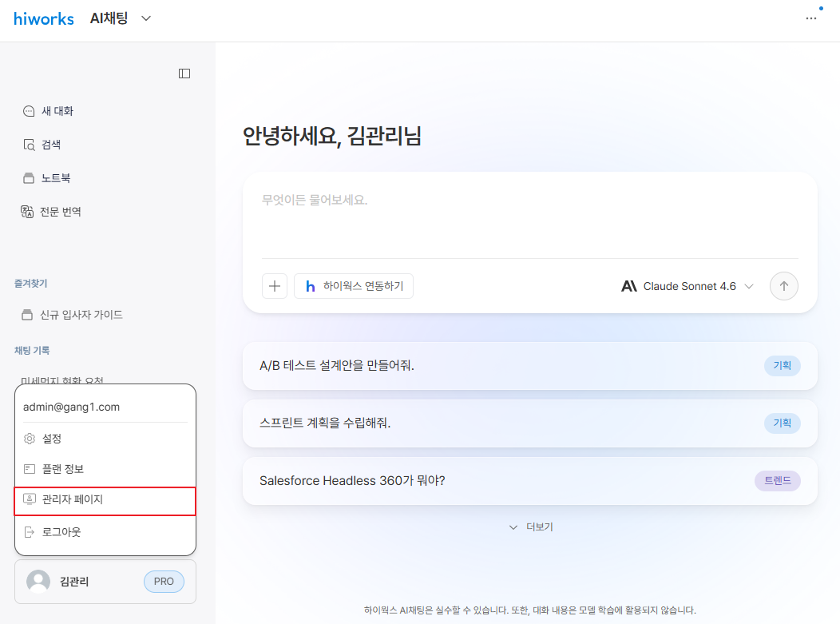Viewport: 840px width, 624px height.
Task: Start a new chat via 새 대화
Action: (x=48, y=111)
